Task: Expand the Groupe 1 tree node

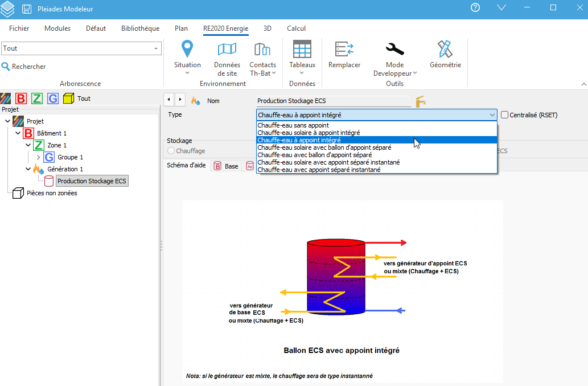Action: tap(38, 157)
